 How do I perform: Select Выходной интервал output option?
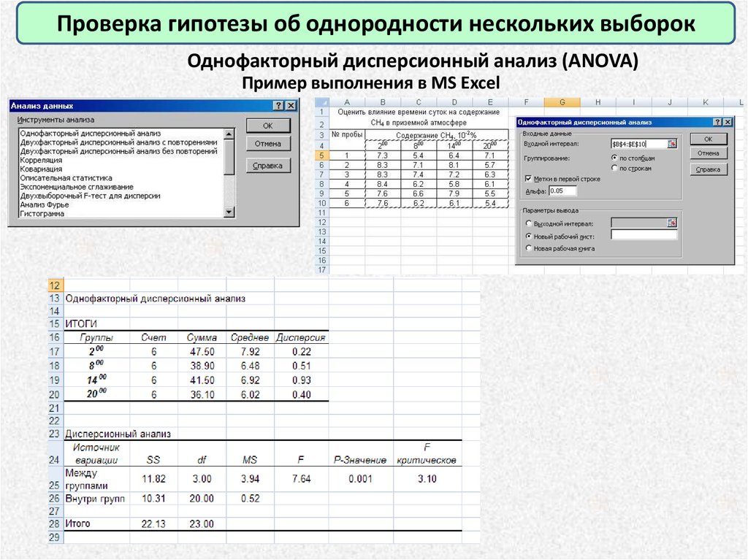pyautogui.click(x=529, y=223)
